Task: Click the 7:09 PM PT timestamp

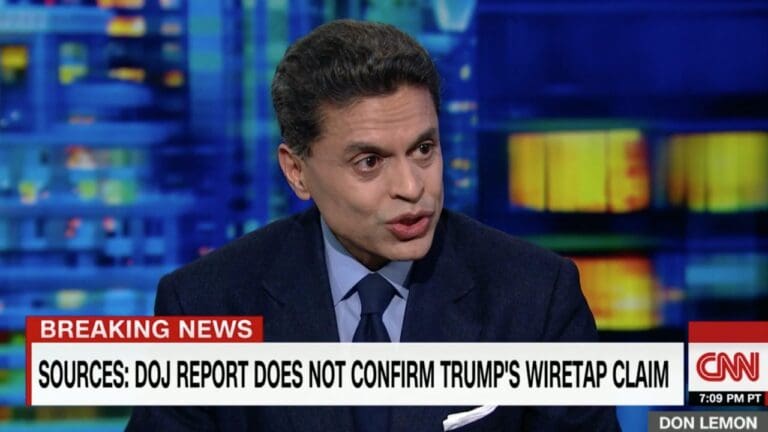Action: (730, 399)
